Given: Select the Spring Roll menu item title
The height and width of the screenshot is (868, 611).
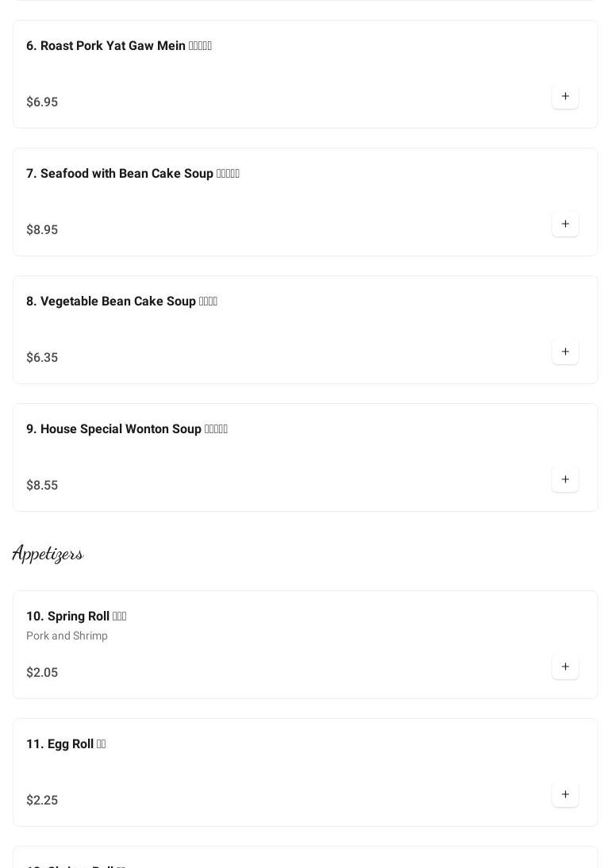Looking at the screenshot, I should 75,616.
